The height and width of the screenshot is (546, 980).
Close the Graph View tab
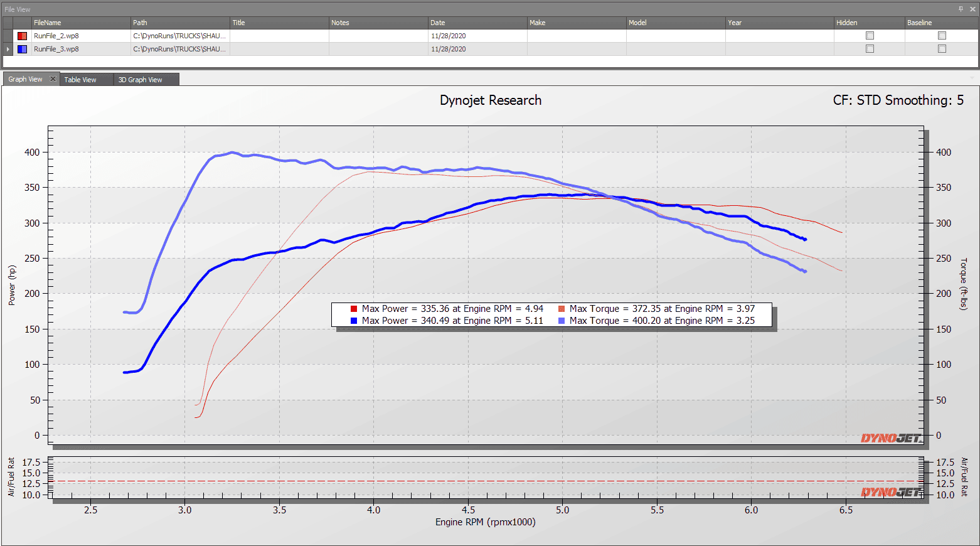click(53, 79)
